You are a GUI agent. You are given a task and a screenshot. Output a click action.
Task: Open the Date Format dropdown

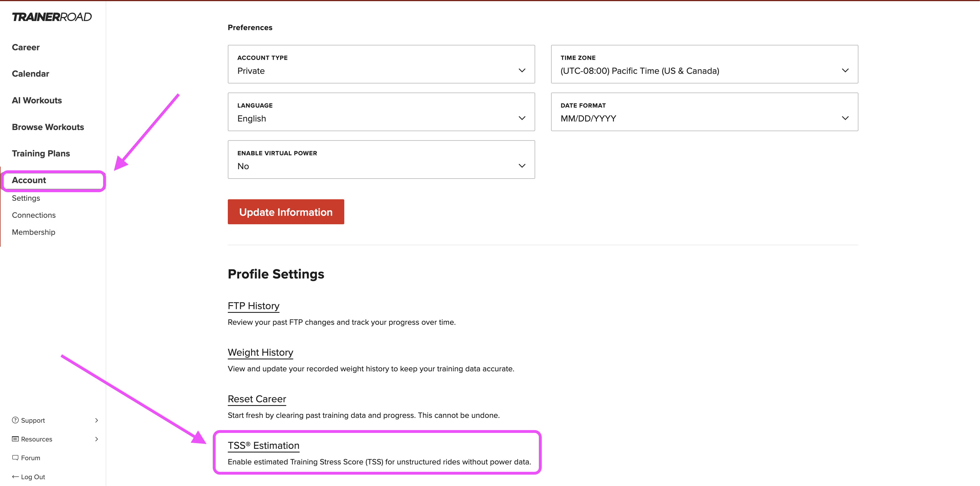(704, 112)
